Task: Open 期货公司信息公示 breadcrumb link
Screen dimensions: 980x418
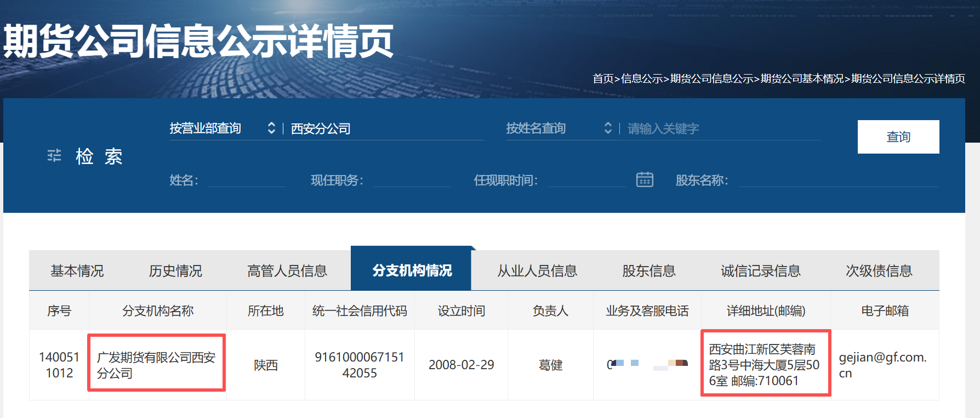Action: pyautogui.click(x=712, y=78)
